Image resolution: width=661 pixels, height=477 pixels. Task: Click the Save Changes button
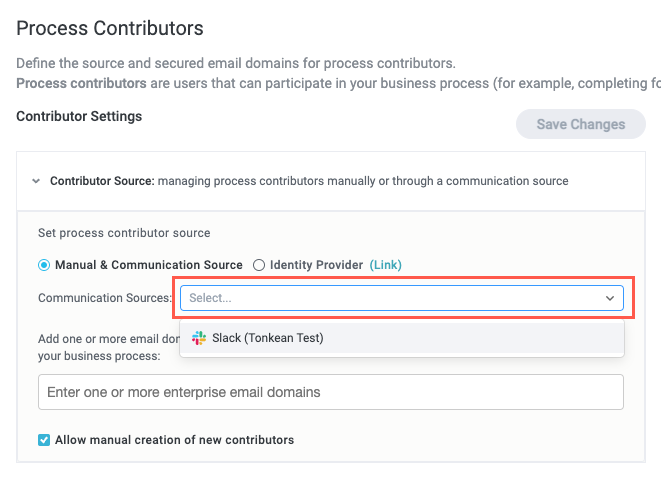point(580,125)
